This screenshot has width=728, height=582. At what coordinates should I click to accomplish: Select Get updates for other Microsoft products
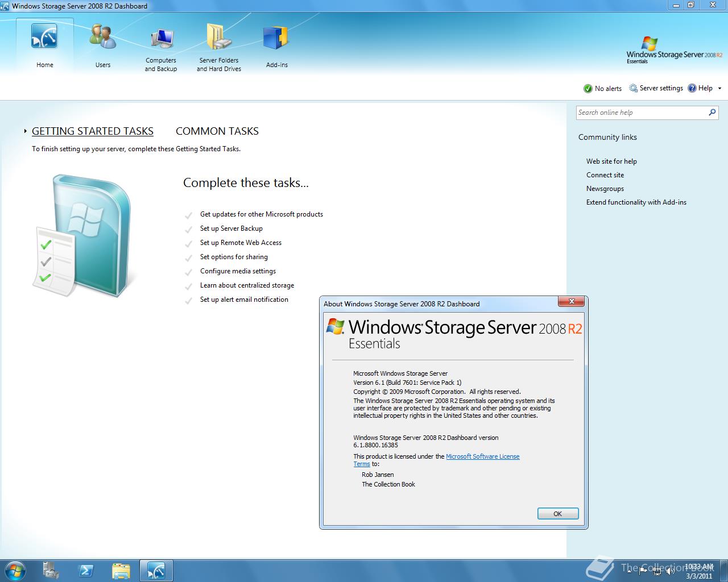262,214
